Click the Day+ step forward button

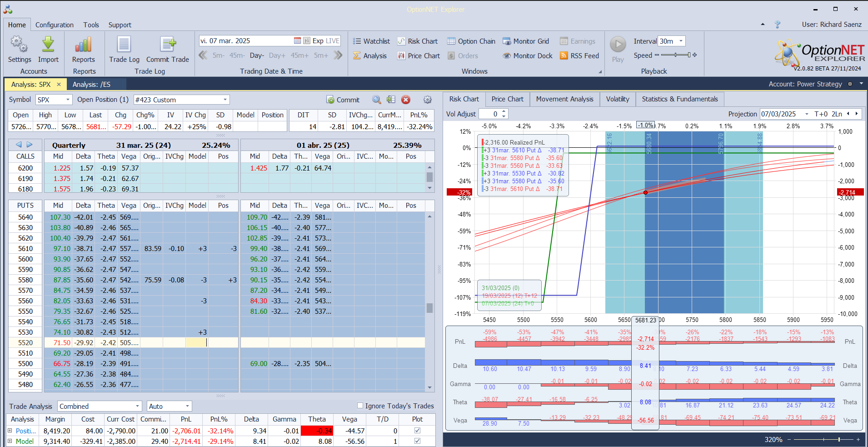point(277,55)
